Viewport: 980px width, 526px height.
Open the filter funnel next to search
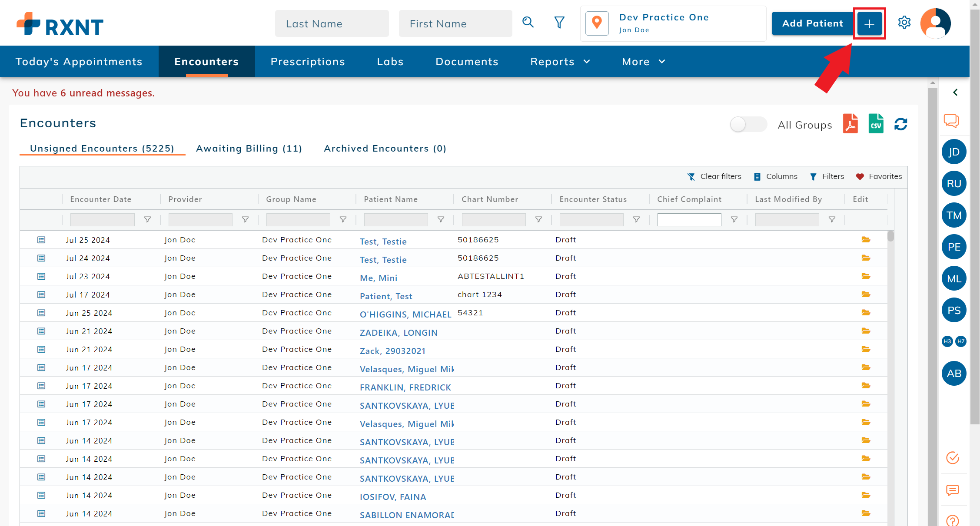(559, 22)
